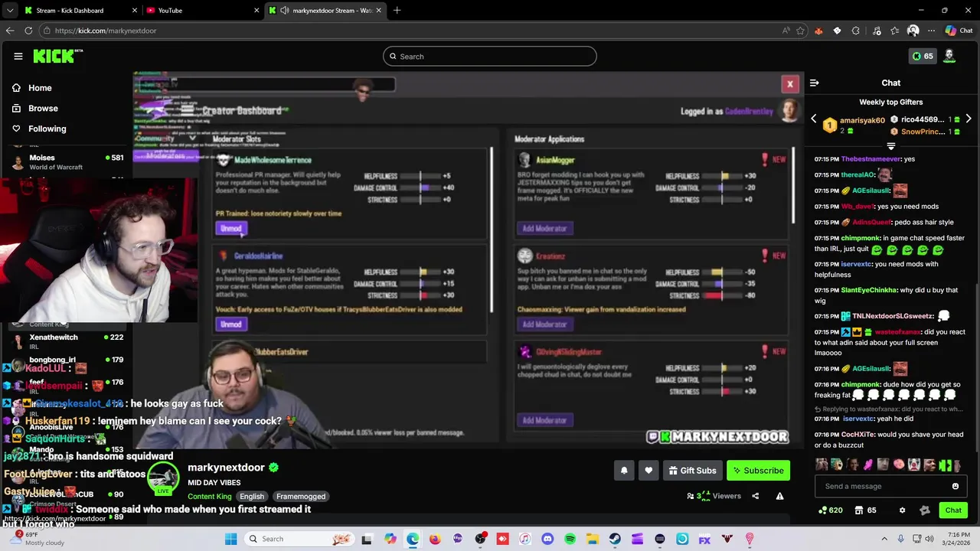Report stream with warning triangle icon

779,496
